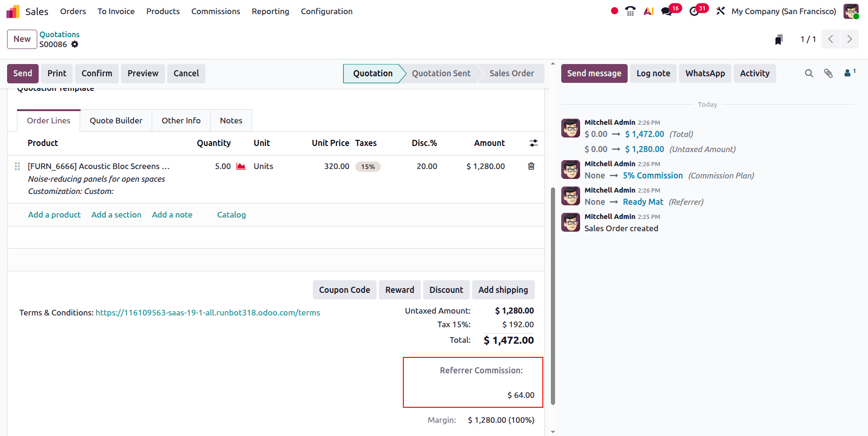The width and height of the screenshot is (868, 436).
Task: Click WhatsApp button in chatter
Action: pos(705,73)
